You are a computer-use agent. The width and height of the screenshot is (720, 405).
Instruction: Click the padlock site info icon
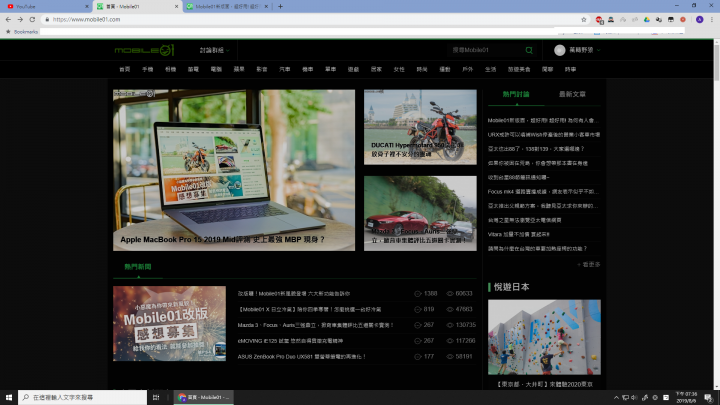click(x=47, y=19)
